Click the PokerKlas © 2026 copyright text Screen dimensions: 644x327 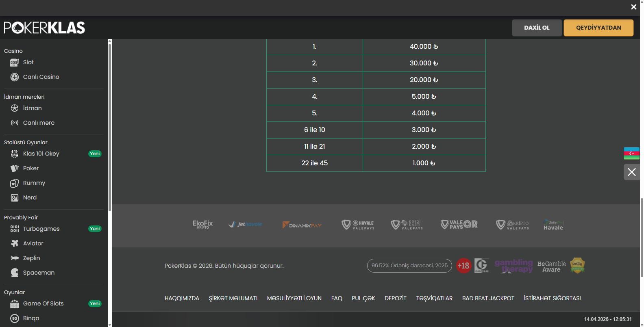(x=224, y=266)
